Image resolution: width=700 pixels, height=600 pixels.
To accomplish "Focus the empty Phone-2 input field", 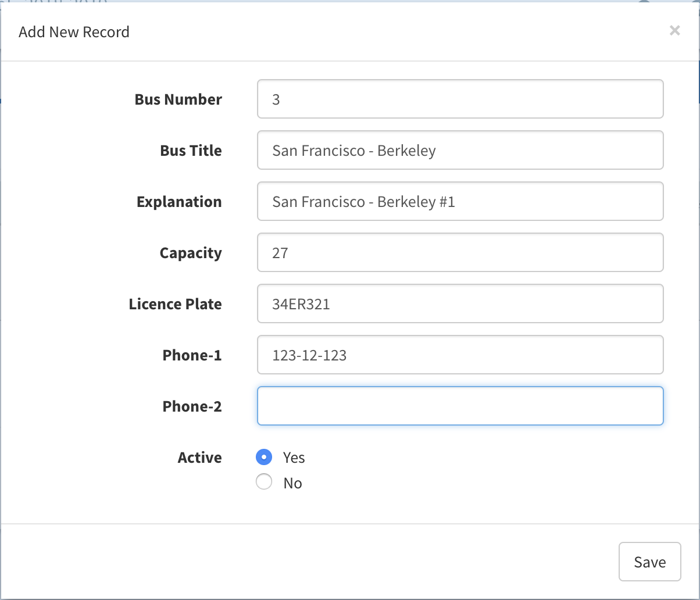I will coord(460,406).
